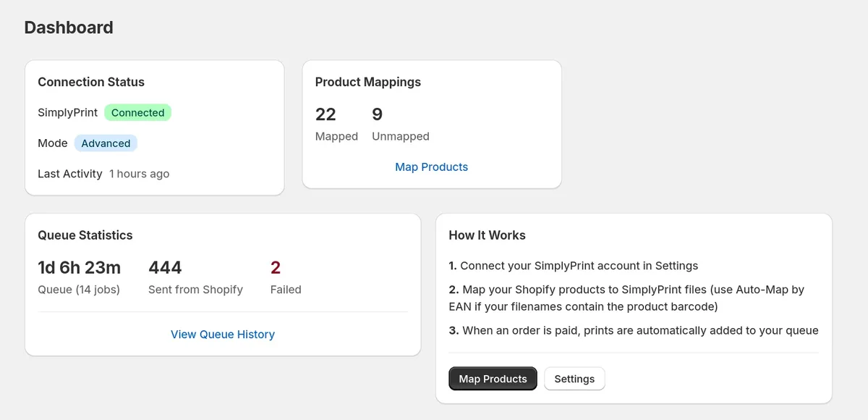Click the Product Mappings card title

(x=368, y=82)
